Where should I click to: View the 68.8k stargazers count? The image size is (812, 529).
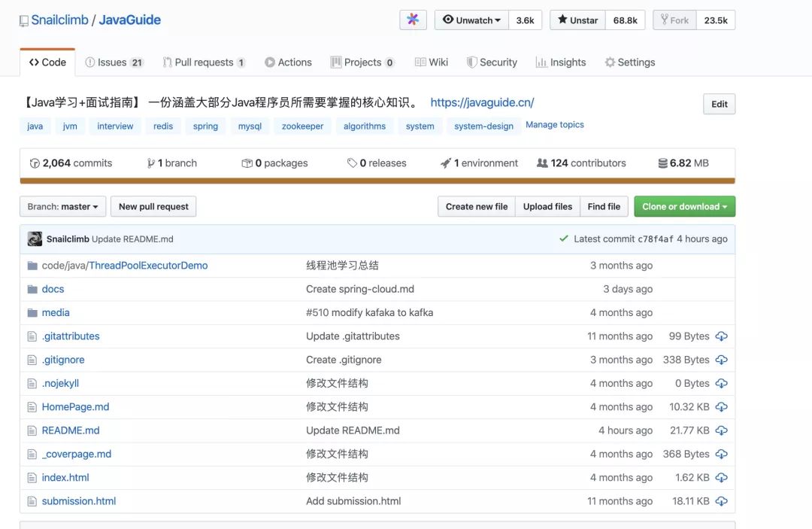(x=625, y=20)
